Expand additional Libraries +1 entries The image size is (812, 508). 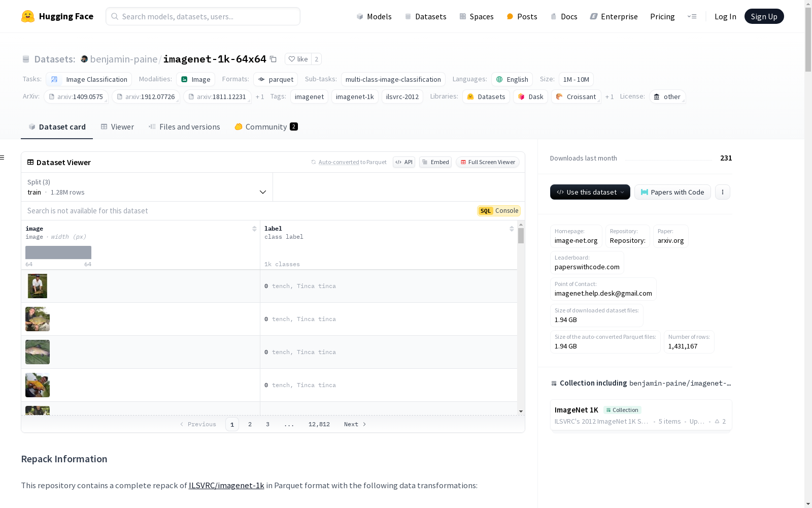point(610,97)
